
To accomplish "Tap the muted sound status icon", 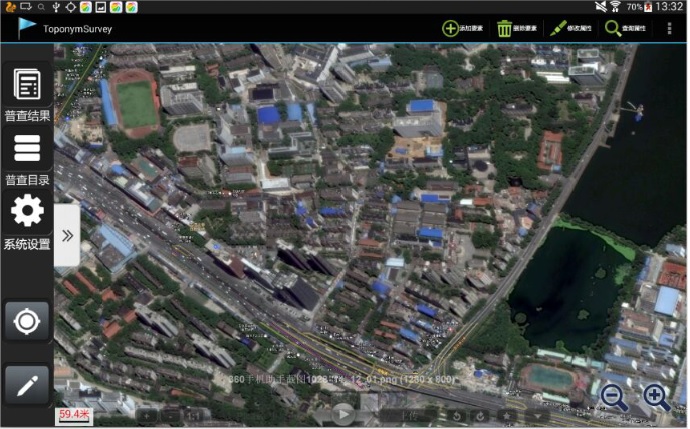I will (601, 7).
